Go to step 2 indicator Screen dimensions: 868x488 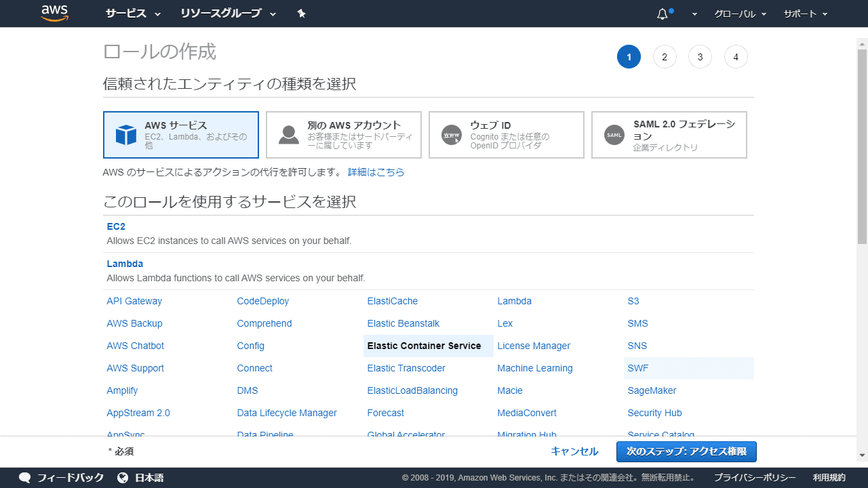tap(665, 57)
